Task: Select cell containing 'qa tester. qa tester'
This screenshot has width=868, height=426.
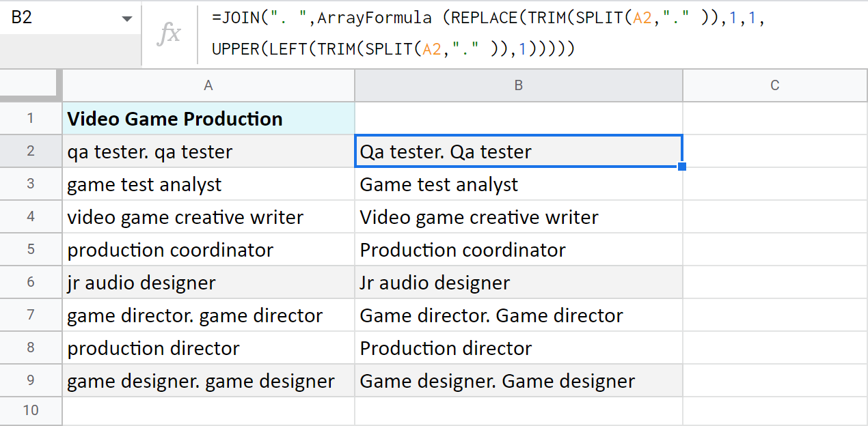Action: click(x=208, y=152)
